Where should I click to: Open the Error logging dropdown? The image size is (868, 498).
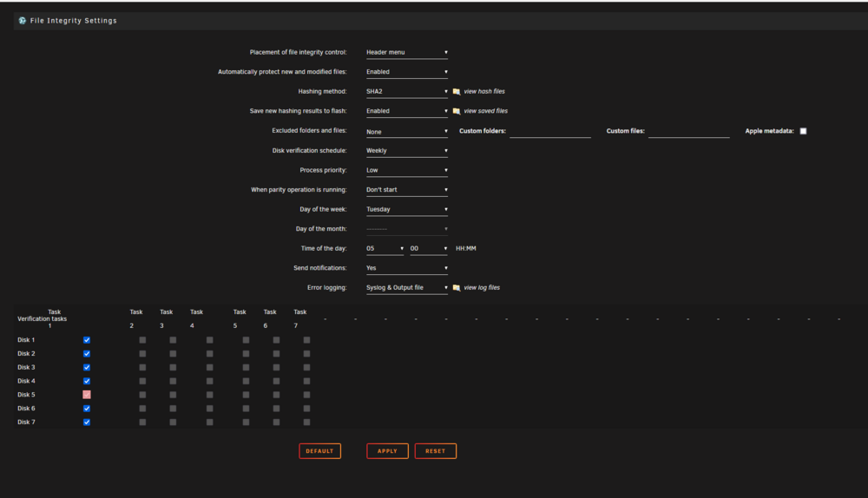pos(407,288)
